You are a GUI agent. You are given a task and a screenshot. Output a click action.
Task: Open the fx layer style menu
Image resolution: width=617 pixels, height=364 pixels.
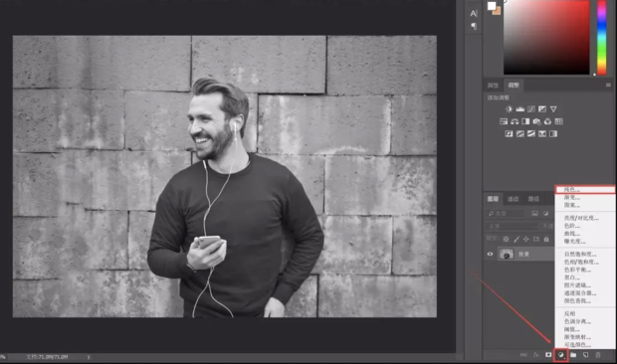(x=535, y=355)
